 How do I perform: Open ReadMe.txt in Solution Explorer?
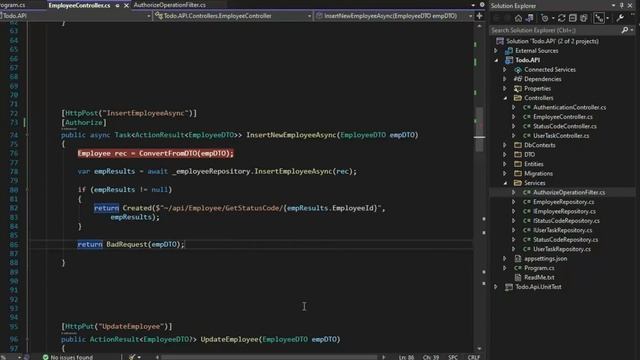coord(539,278)
